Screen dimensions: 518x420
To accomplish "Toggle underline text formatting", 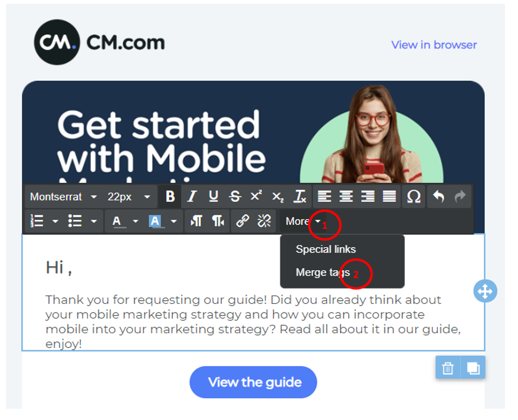I will pos(214,197).
